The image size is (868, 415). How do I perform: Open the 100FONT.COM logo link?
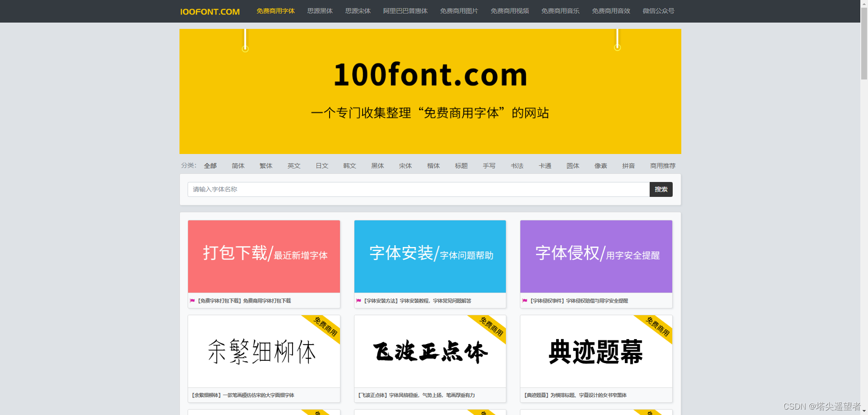[x=210, y=12]
